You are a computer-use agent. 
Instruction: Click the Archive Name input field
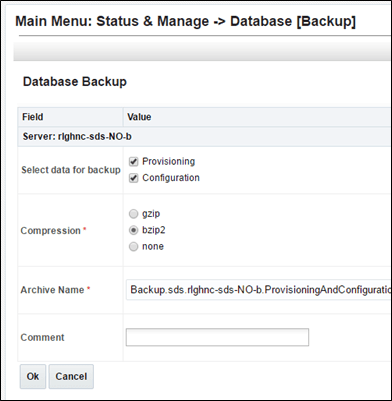(258, 290)
